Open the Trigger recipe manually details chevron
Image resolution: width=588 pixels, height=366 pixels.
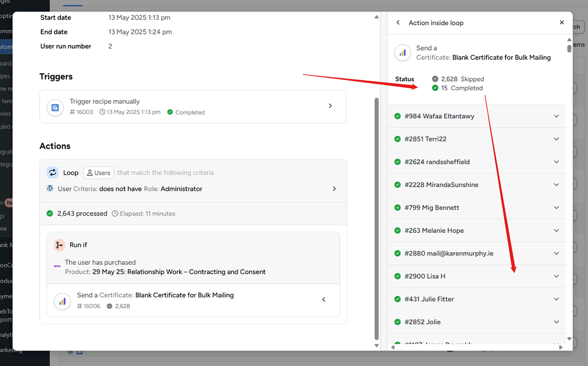click(330, 106)
